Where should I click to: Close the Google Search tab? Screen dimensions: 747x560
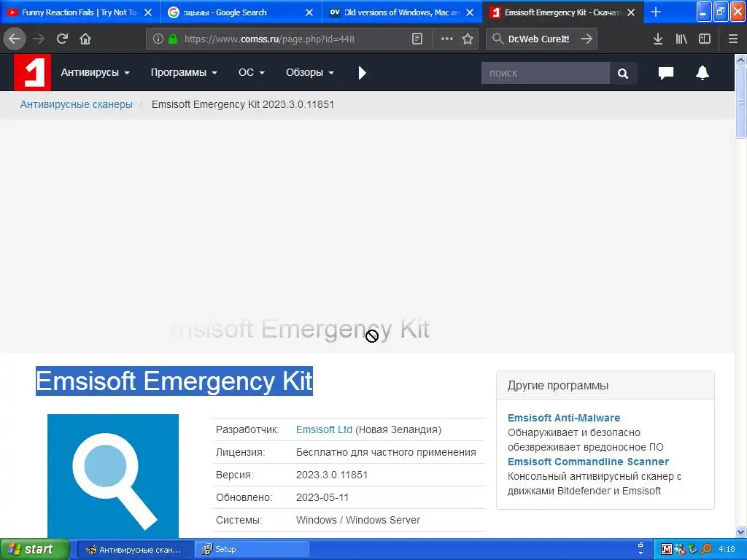(x=309, y=12)
